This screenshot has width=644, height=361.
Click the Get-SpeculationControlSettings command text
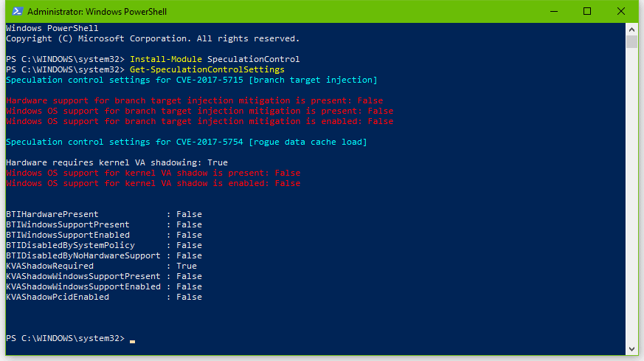207,69
